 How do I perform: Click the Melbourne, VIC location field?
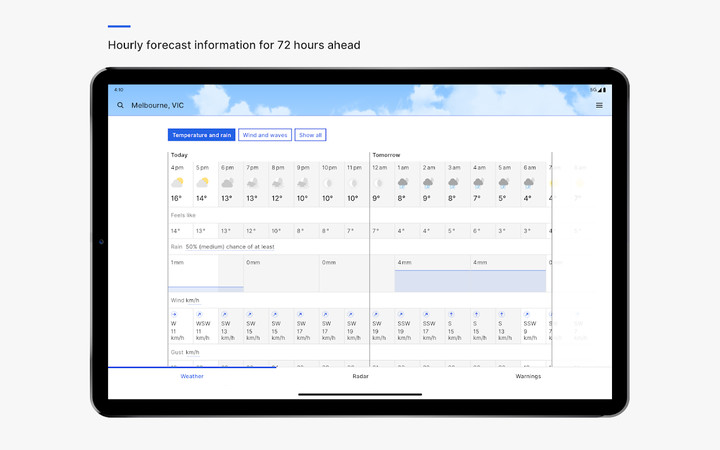tap(158, 105)
